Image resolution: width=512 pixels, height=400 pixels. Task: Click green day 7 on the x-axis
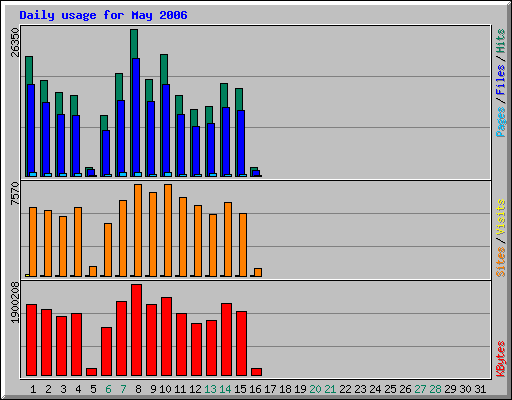click(x=123, y=389)
